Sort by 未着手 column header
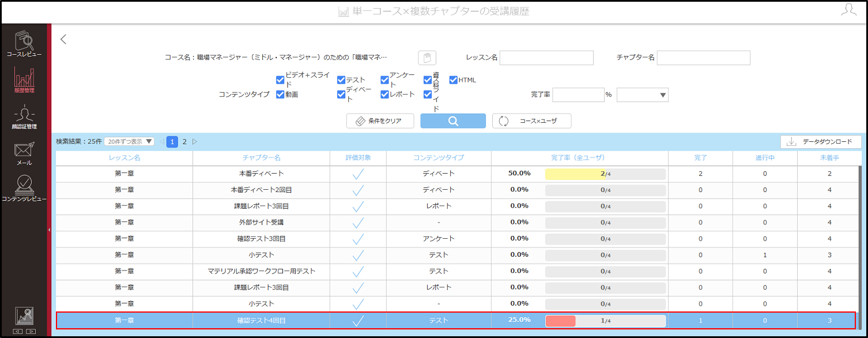868x338 pixels. (x=829, y=157)
